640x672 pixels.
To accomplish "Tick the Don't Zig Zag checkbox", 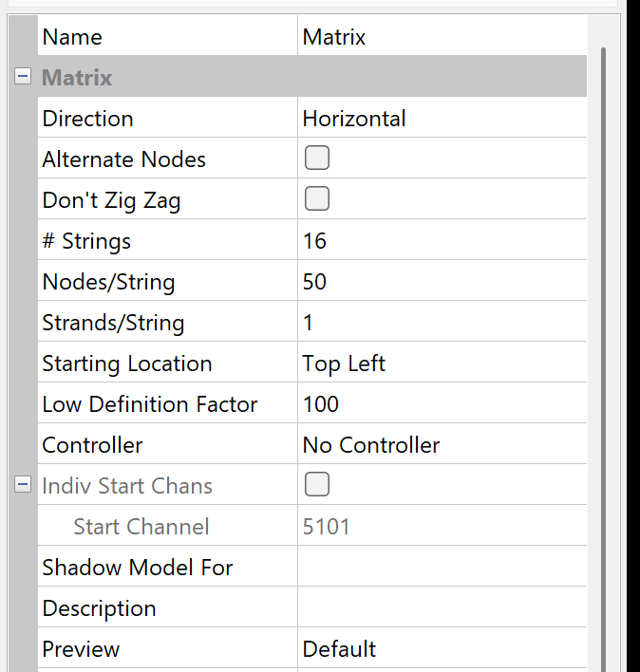I will pyautogui.click(x=316, y=199).
